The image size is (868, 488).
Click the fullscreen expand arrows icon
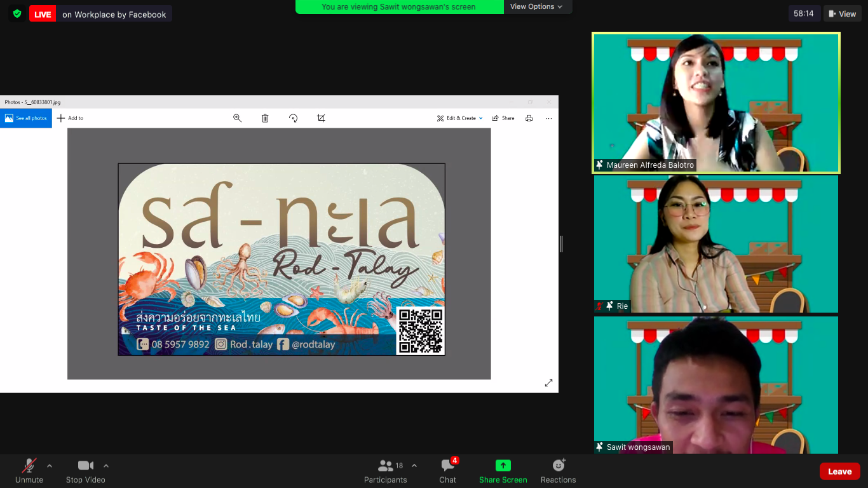point(548,383)
